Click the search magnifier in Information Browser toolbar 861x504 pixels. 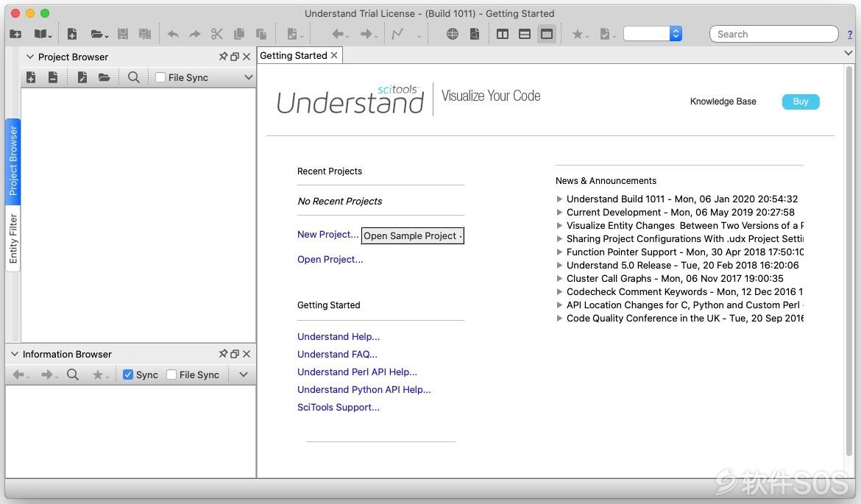72,375
